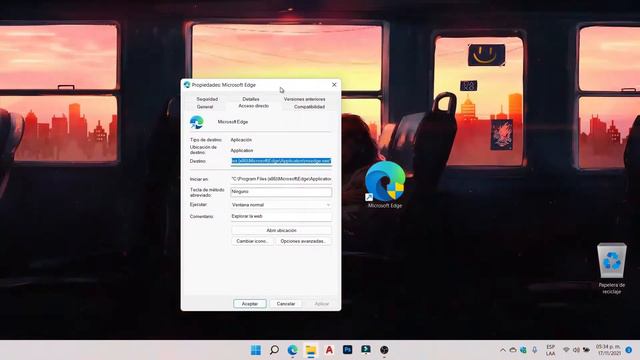Switch to the Compatibilidad tab
The image size is (640, 360).
[309, 107]
